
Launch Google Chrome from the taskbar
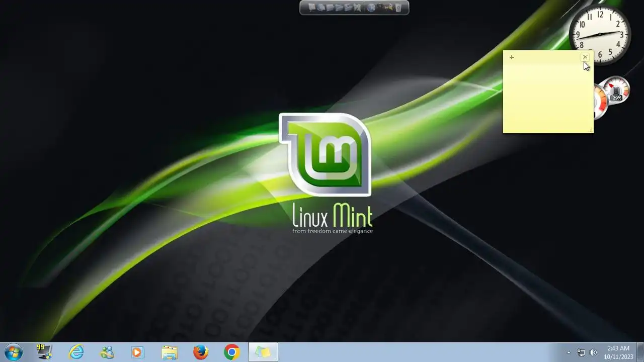pyautogui.click(x=232, y=352)
